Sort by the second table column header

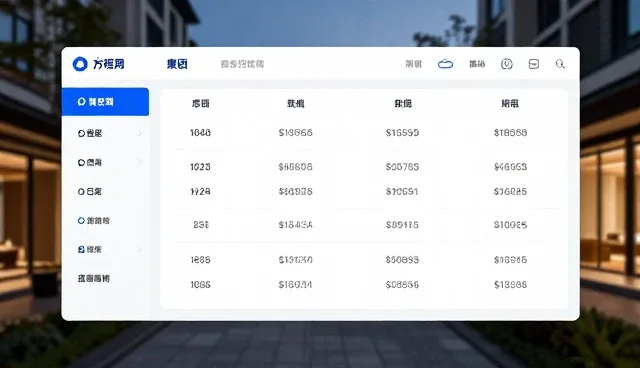click(296, 104)
